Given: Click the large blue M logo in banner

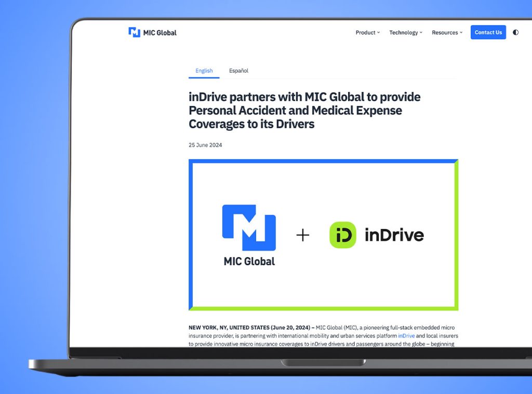Looking at the screenshot, I should 249,228.
